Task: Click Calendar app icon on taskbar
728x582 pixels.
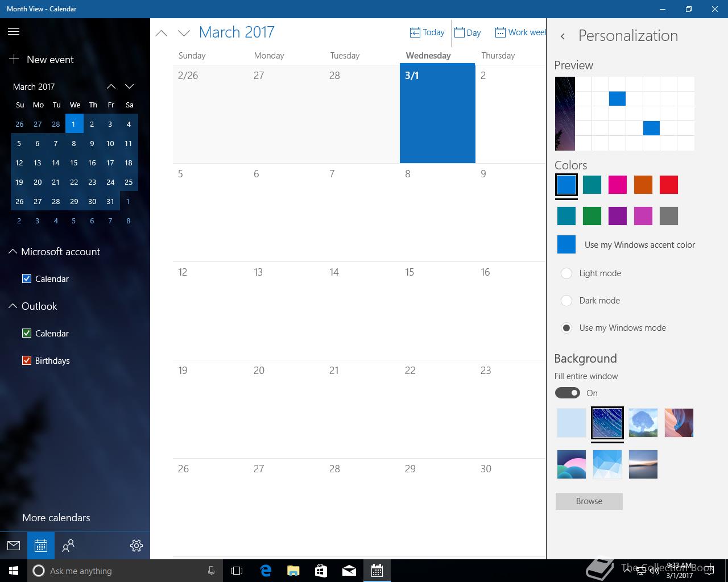Action: (377, 571)
